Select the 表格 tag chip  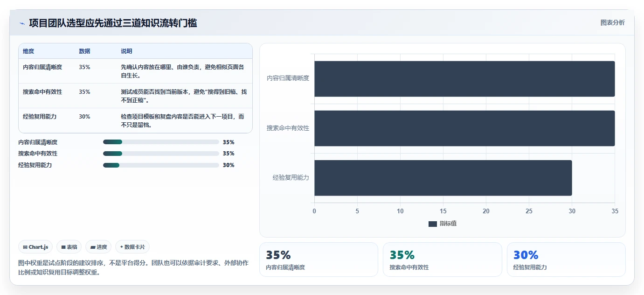coord(69,247)
